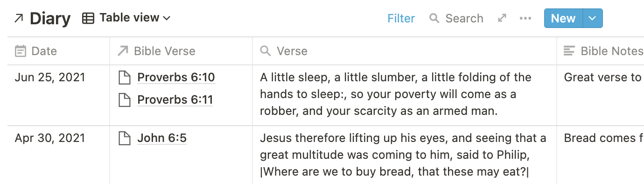Open the Proverbs 6:10 linked page
Screen dimensions: 644x184
pos(176,78)
